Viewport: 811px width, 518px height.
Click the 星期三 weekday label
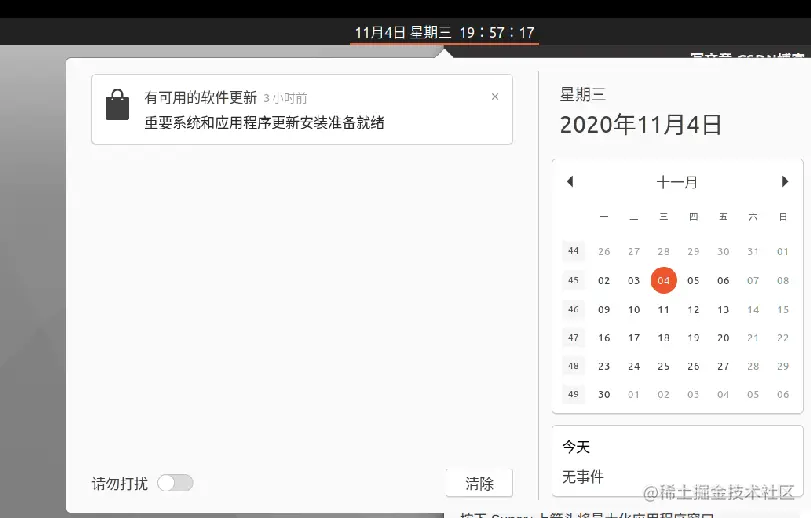point(582,94)
